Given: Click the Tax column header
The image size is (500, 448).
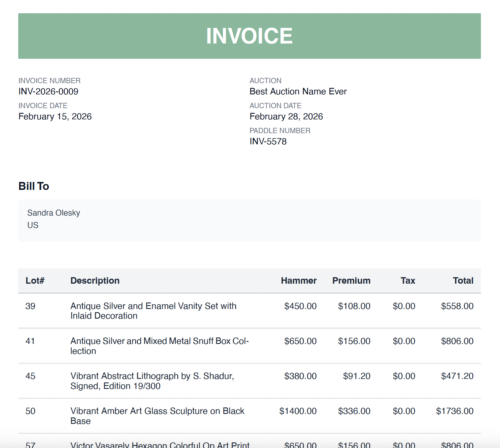Looking at the screenshot, I should [x=407, y=280].
